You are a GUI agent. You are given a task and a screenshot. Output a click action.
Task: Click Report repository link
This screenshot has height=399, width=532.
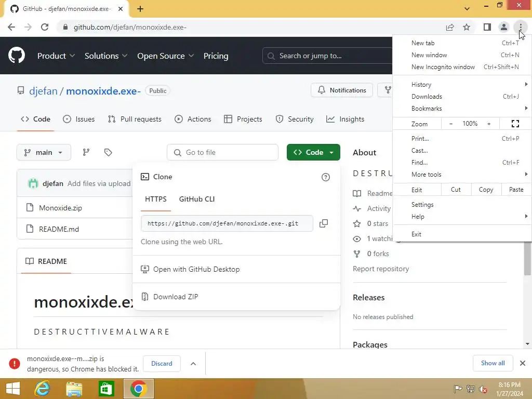pyautogui.click(x=381, y=269)
